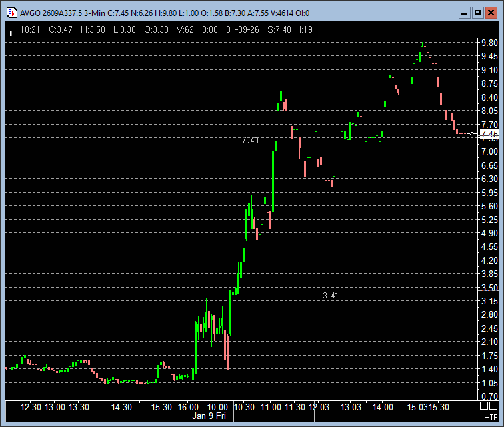This screenshot has height=427, width=504.
Task: Click the 14:00 time axis label
Action: [x=382, y=406]
